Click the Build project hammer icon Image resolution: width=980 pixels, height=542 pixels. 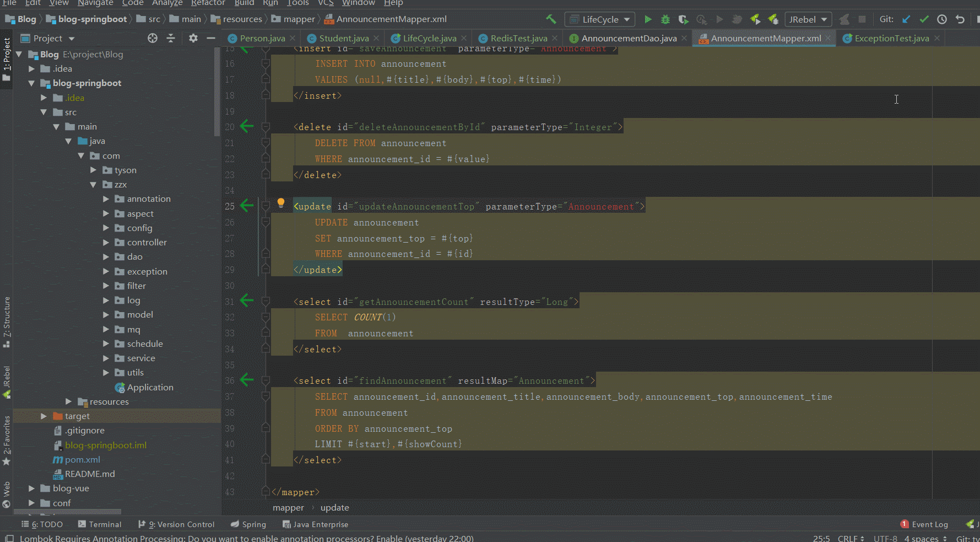[x=551, y=19]
